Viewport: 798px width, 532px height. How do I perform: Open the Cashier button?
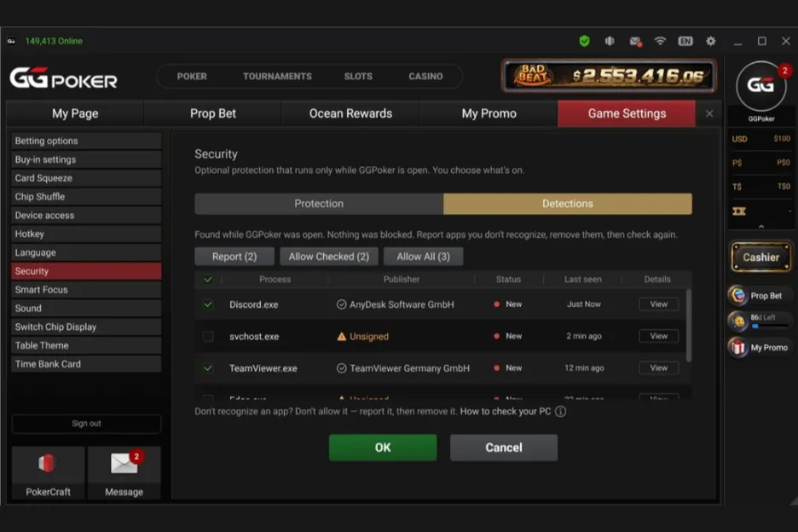(x=760, y=257)
